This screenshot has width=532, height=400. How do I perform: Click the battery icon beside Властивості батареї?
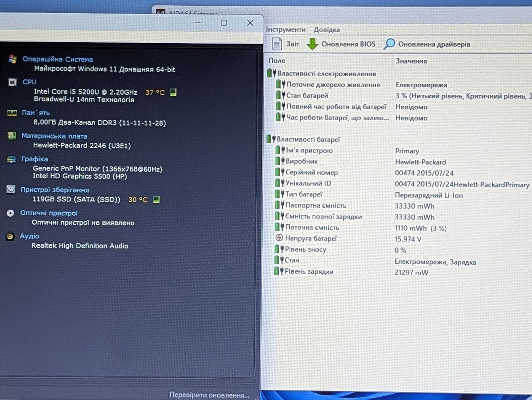point(271,139)
